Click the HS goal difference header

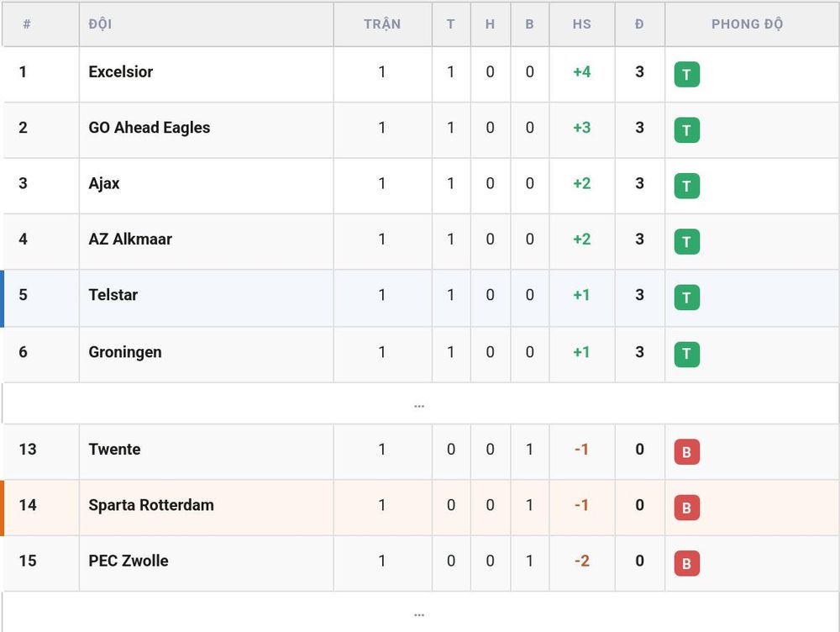582,24
